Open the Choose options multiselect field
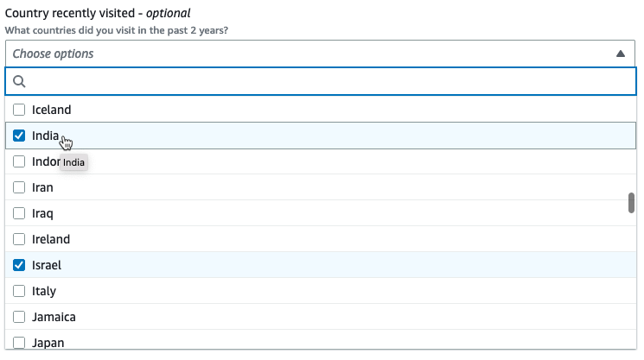 311,54
